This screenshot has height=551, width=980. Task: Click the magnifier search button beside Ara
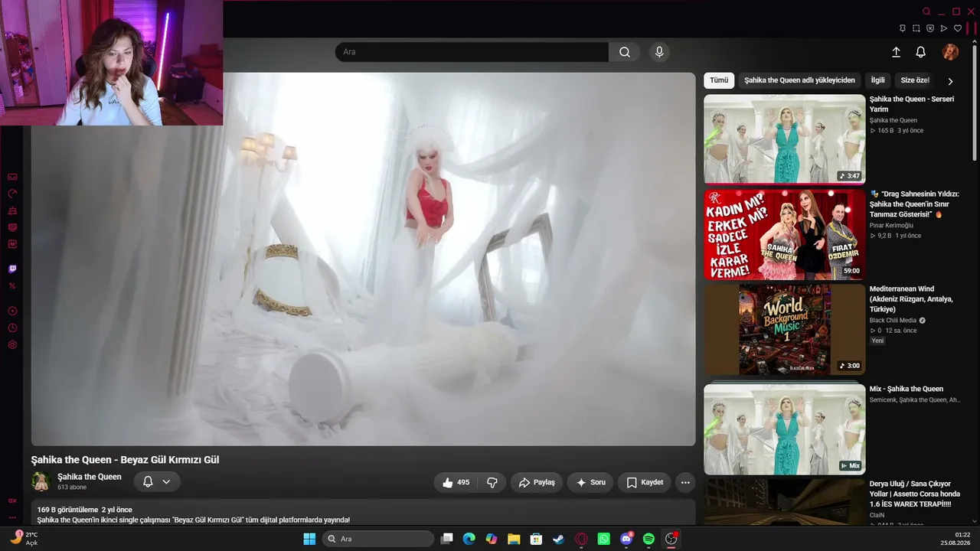(x=625, y=52)
